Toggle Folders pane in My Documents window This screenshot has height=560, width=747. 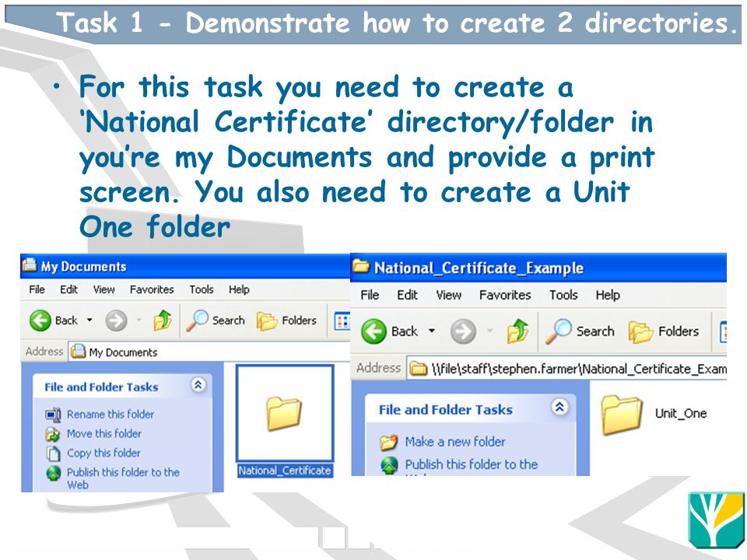286,320
